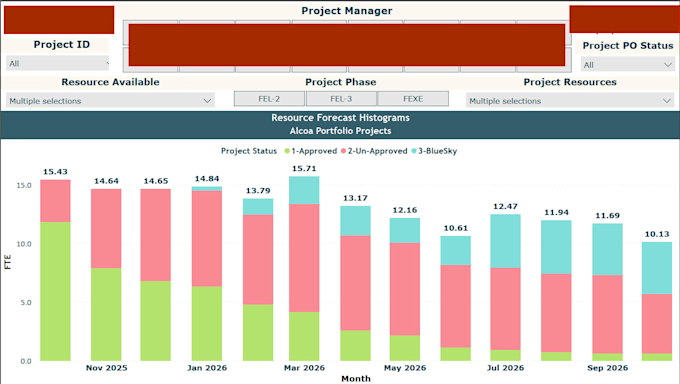Image resolution: width=680 pixels, height=384 pixels.
Task: Select the pink Un-Approved segment of May 2026 bar
Action: (405, 289)
